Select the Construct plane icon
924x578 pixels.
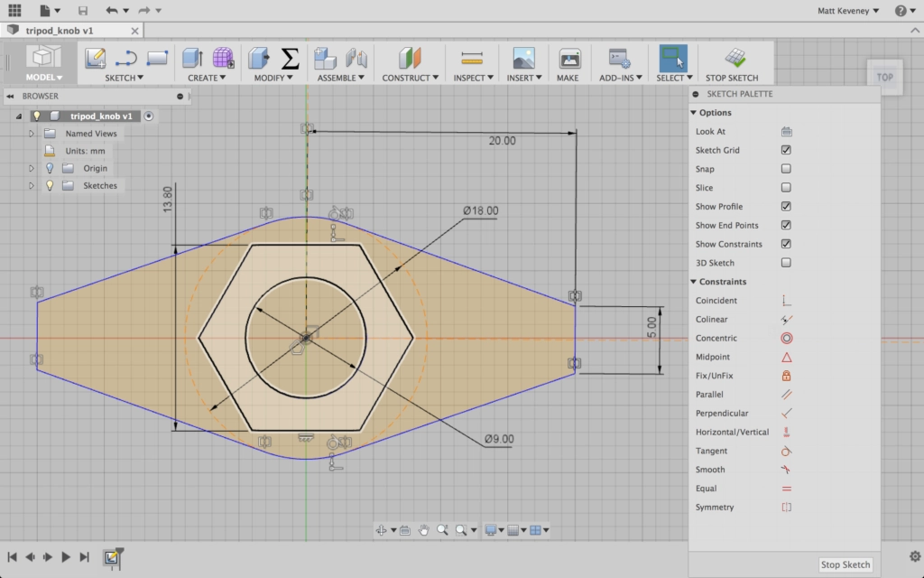[410, 58]
